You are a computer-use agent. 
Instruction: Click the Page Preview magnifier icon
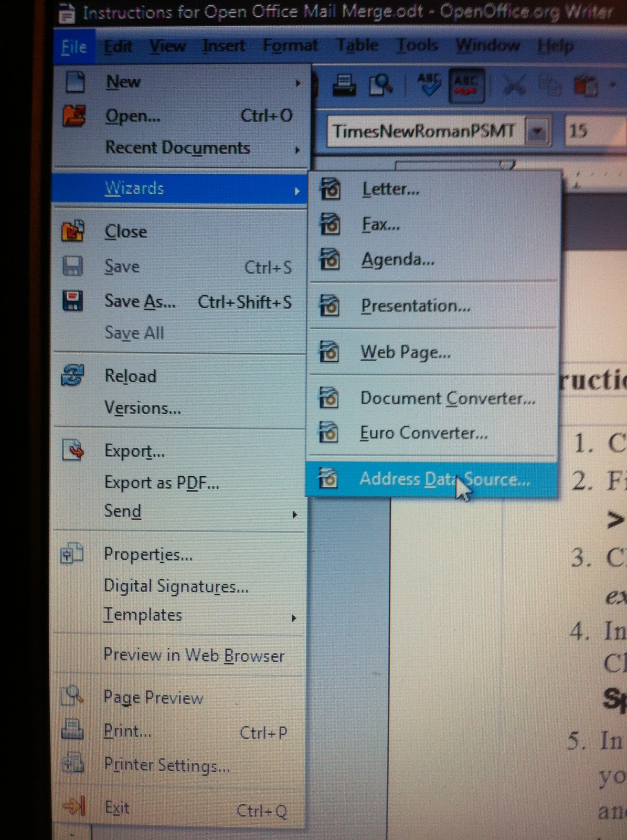tap(72, 696)
